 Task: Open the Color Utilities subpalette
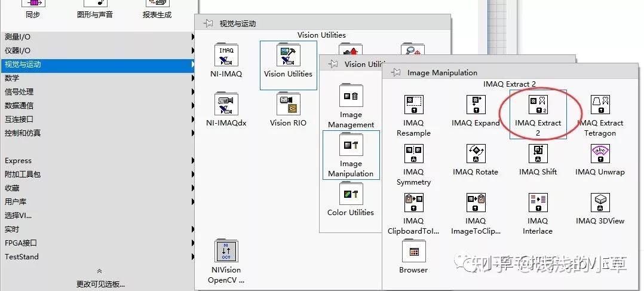351,194
